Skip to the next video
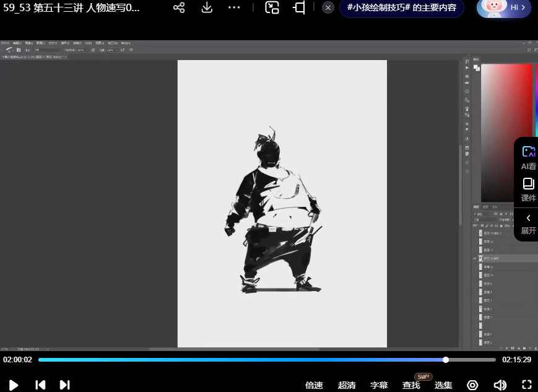 pyautogui.click(x=64, y=385)
